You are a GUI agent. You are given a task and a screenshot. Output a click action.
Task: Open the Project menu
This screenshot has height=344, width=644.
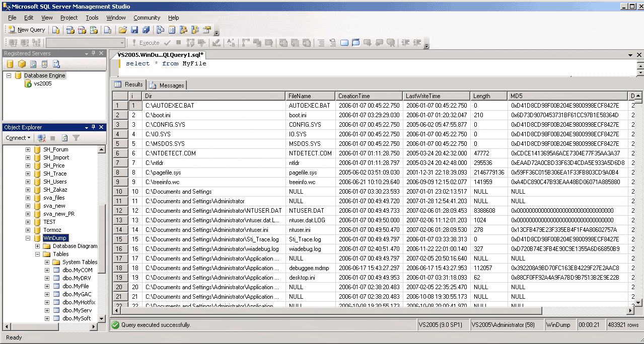pos(69,18)
